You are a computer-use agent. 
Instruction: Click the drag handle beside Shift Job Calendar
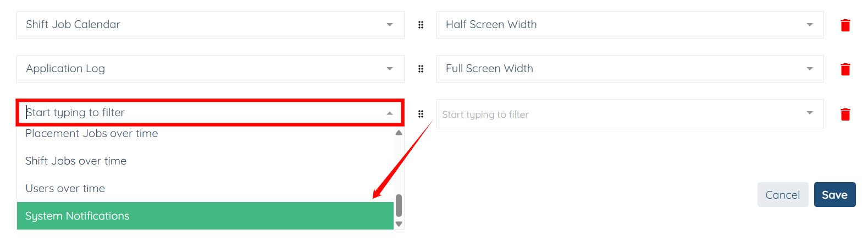421,25
